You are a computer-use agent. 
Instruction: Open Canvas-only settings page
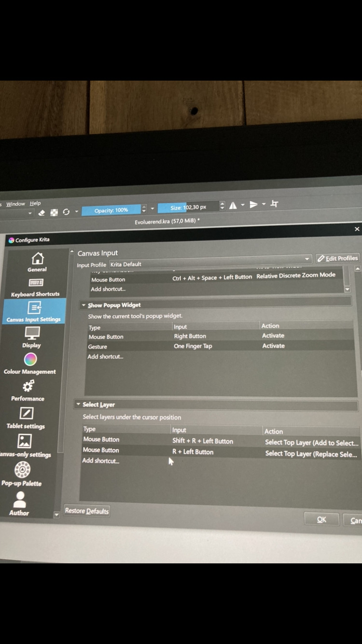click(x=25, y=446)
